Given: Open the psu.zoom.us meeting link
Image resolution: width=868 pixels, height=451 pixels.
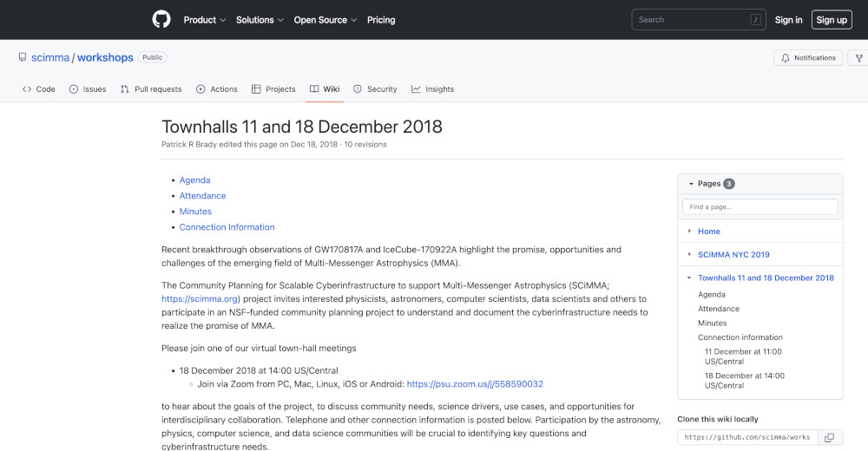Looking at the screenshot, I should 475,384.
